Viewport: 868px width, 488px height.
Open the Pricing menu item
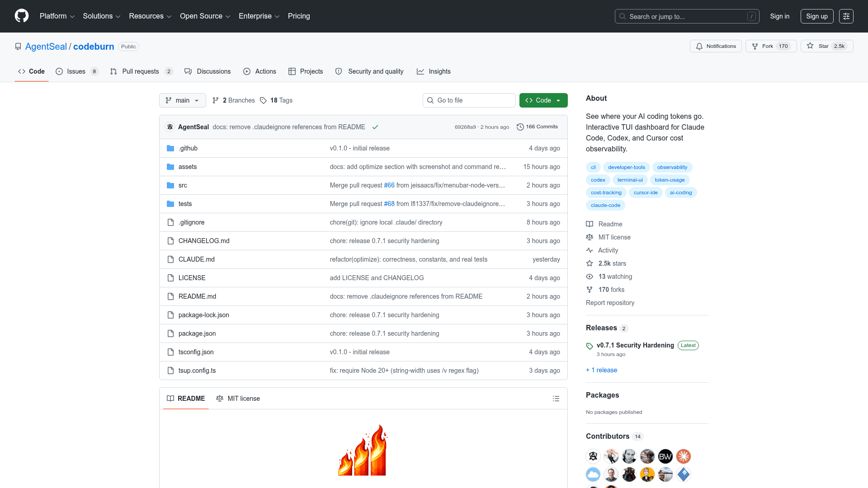click(299, 16)
